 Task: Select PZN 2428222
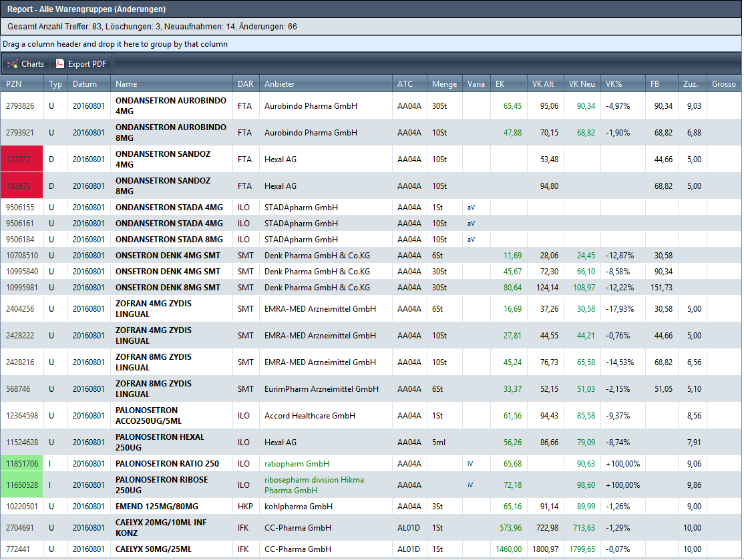(20, 336)
